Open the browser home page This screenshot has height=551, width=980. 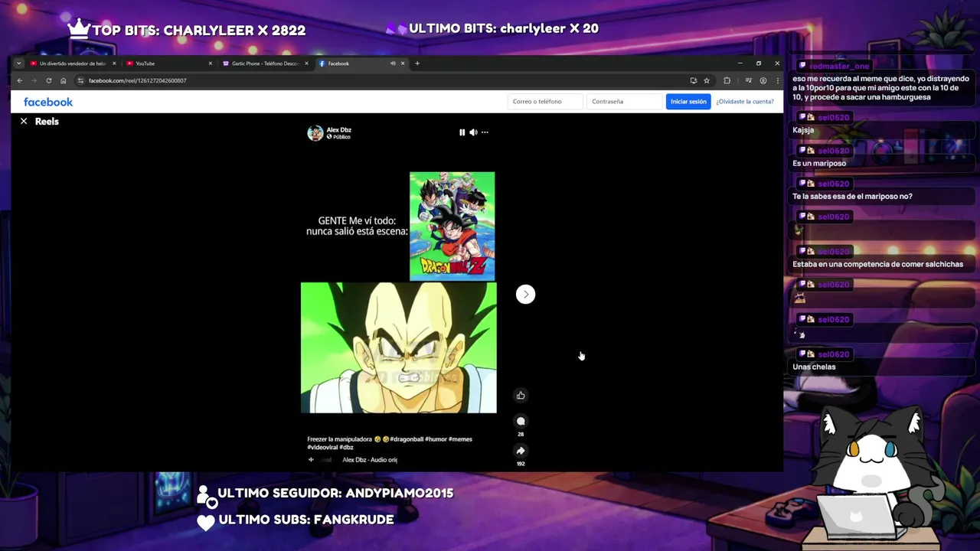click(x=63, y=80)
